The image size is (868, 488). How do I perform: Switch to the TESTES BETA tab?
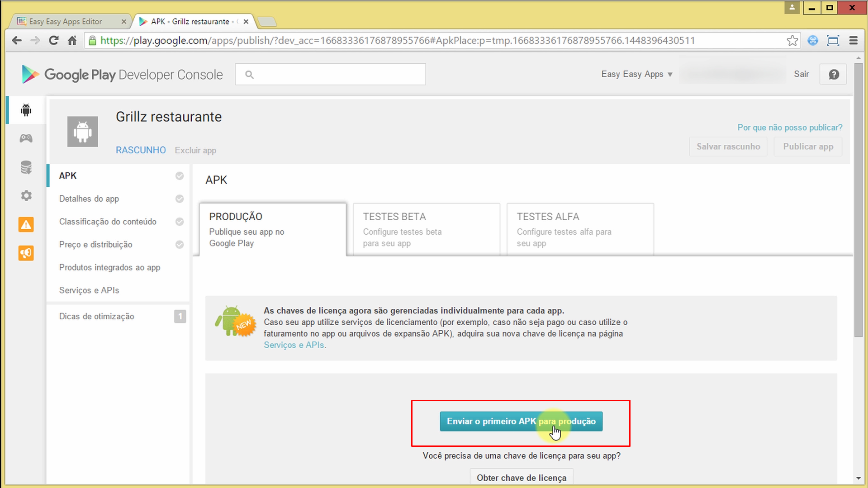point(426,228)
